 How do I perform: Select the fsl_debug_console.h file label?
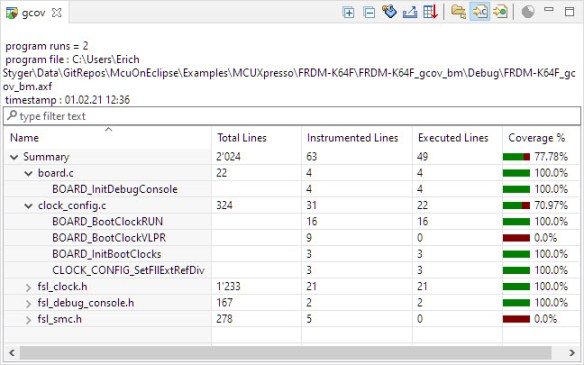click(x=86, y=303)
